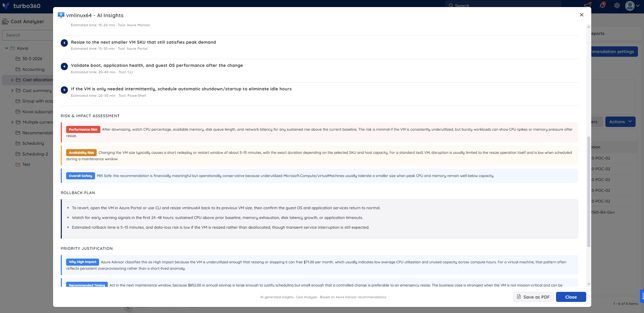
Task: Open the Kovai subscription folder
Action: tap(37, 111)
